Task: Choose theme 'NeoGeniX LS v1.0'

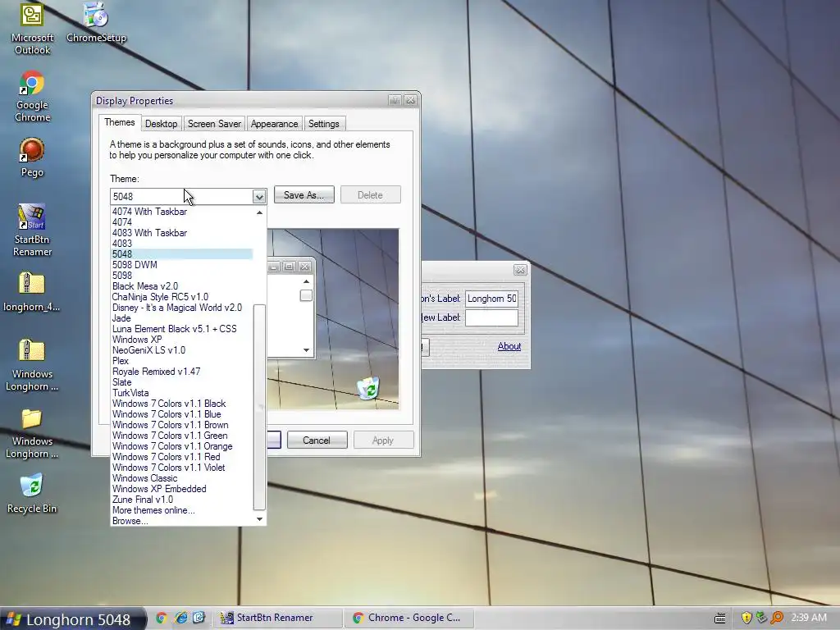Action: pyautogui.click(x=181, y=350)
